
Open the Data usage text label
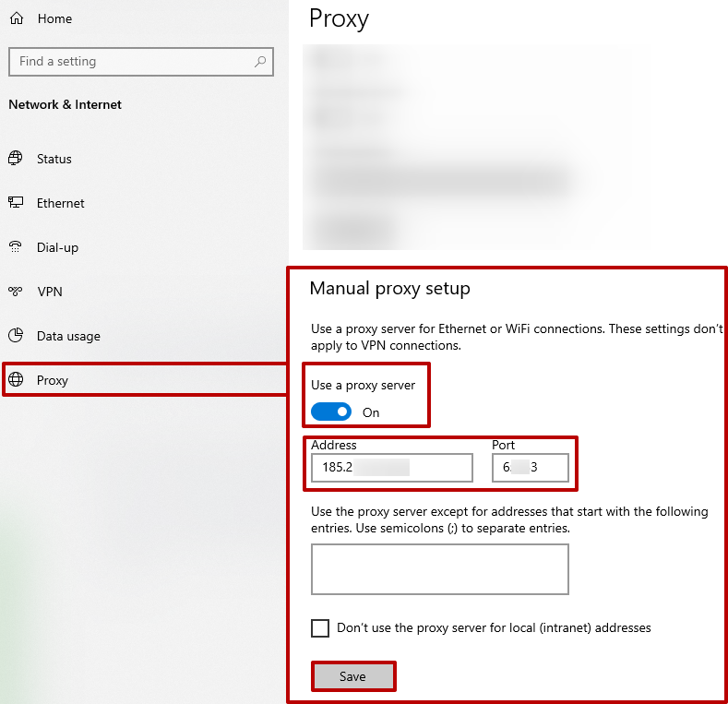(x=68, y=336)
